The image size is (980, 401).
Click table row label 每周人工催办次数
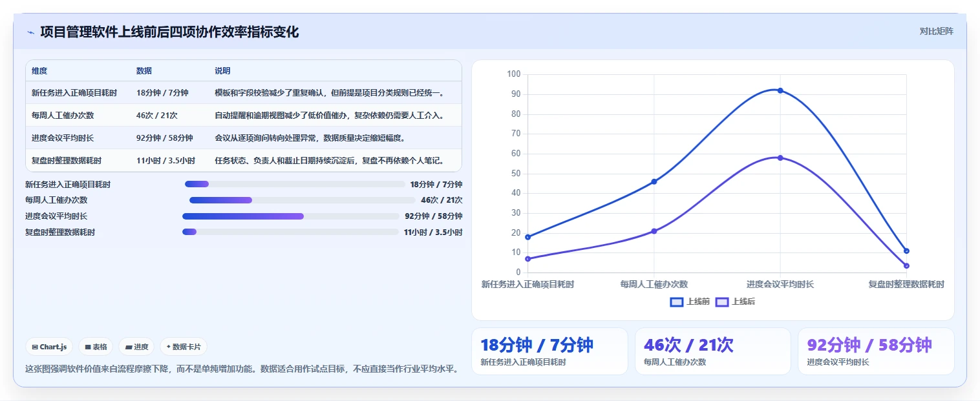[x=63, y=116]
